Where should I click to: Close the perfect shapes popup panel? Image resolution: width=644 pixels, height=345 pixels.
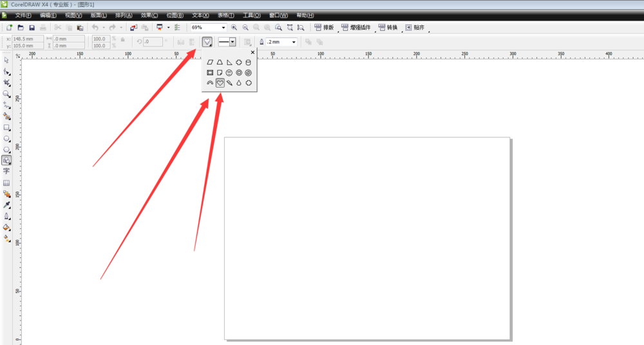tap(252, 52)
